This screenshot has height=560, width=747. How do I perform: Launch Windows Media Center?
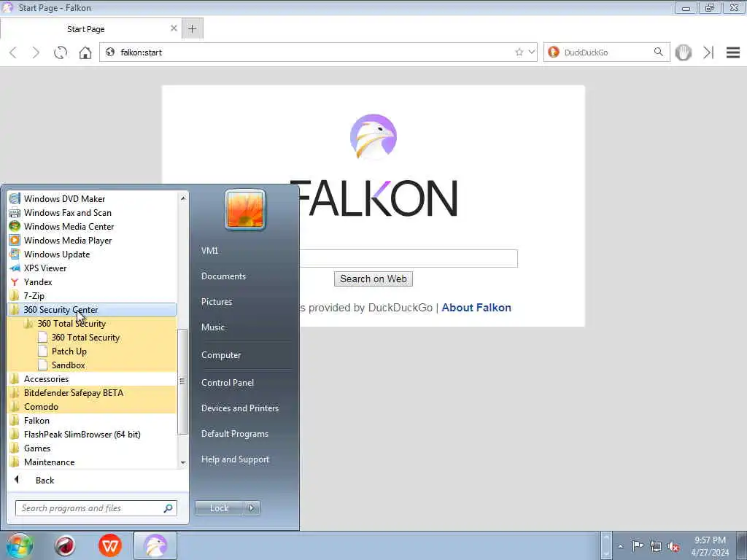tap(92, 227)
